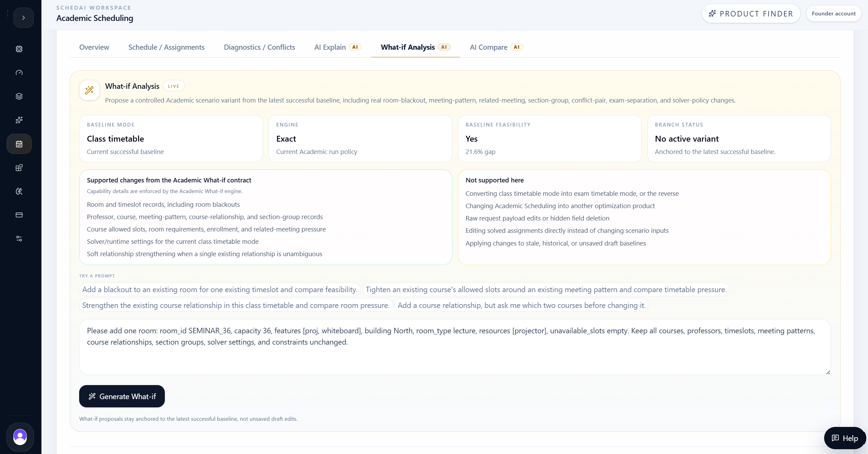The width and height of the screenshot is (868, 454).
Task: Click the 'No active variant' branch status
Action: [687, 139]
